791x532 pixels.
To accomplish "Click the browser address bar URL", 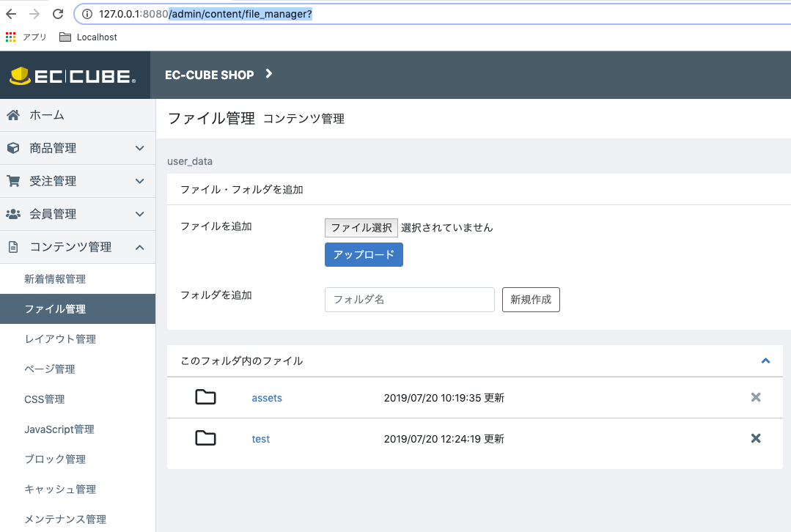I will click(x=205, y=14).
